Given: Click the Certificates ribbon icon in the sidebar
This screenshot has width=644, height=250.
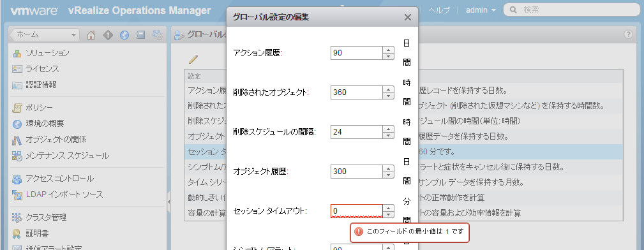Looking at the screenshot, I should (x=17, y=233).
